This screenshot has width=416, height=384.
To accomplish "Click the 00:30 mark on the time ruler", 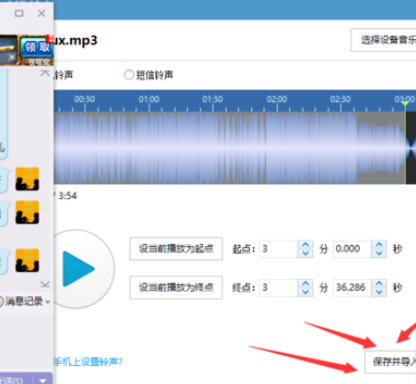I will [84, 99].
